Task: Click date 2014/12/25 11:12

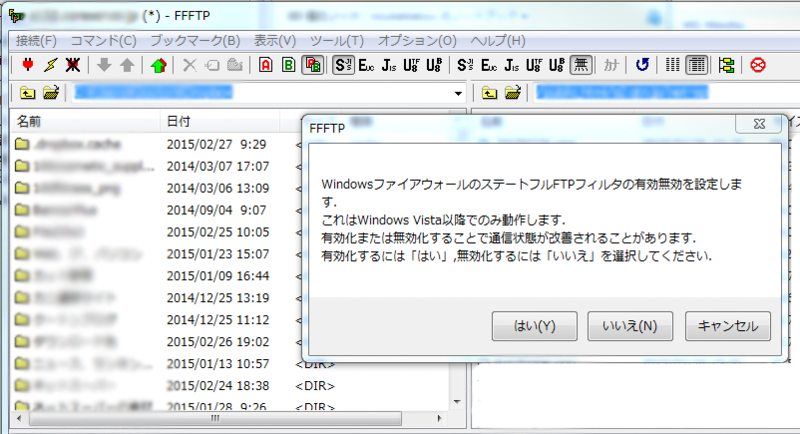Action: click(218, 320)
